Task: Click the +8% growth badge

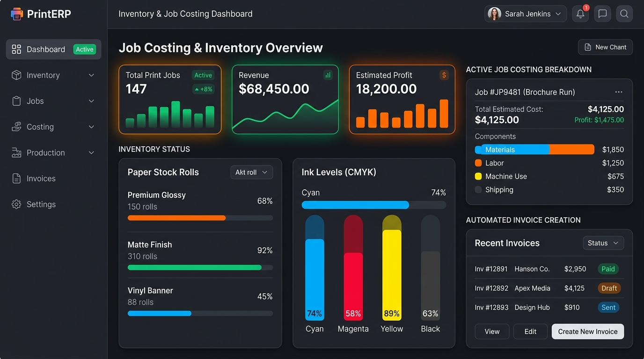Action: [204, 89]
